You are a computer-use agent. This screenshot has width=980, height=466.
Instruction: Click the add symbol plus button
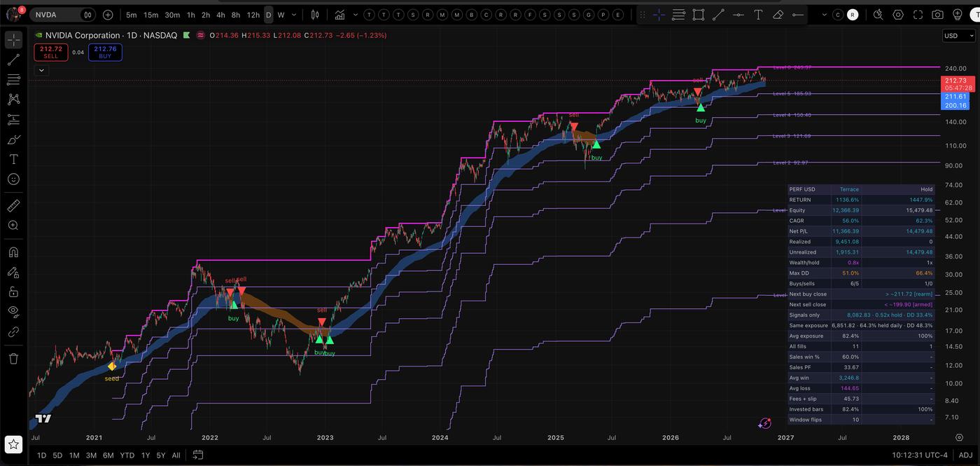point(108,14)
